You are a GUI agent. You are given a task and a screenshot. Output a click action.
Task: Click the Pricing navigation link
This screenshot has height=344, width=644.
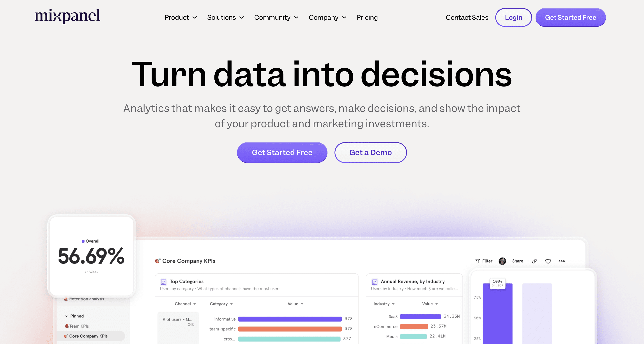[x=367, y=18]
